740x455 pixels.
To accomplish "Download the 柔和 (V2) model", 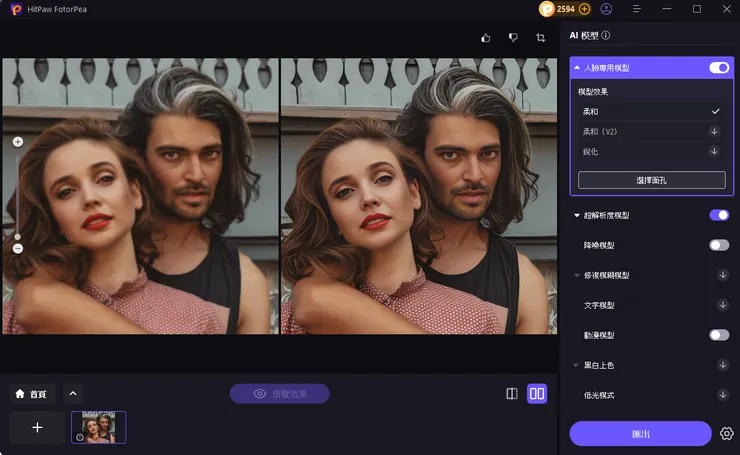I will (x=714, y=131).
